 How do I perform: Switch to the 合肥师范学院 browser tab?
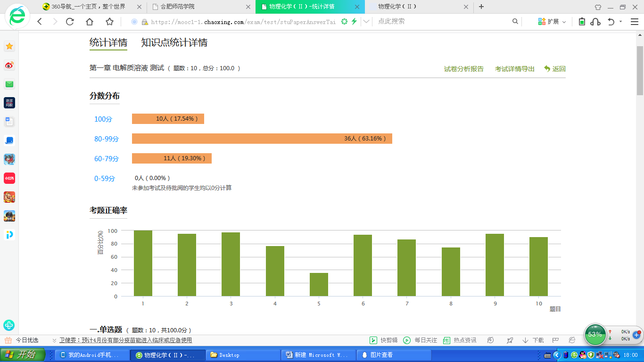coord(201,7)
